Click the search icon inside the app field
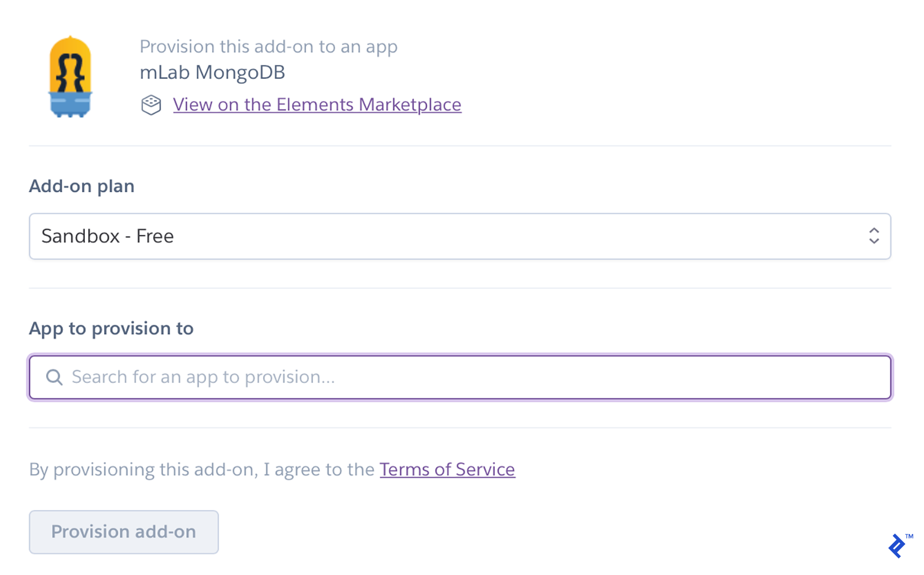 (x=54, y=377)
